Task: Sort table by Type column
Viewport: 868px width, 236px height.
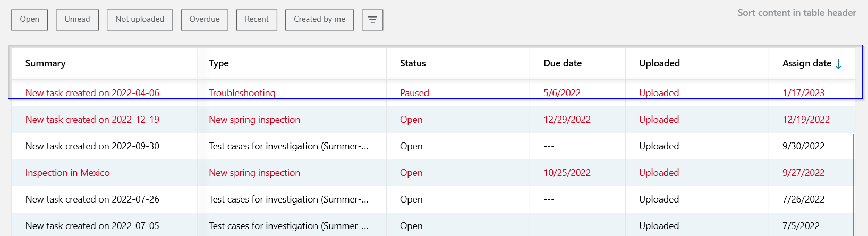Action: coord(219,63)
